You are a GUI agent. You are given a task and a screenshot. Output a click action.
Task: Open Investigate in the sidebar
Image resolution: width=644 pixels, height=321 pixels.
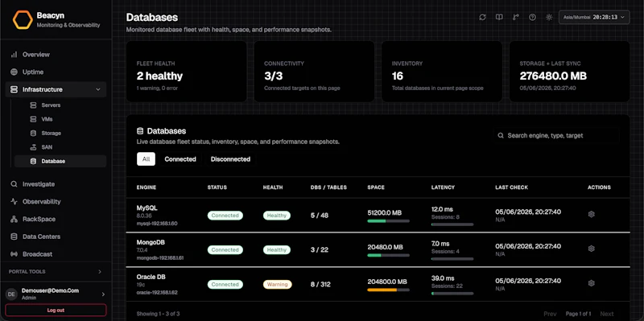[56, 184]
